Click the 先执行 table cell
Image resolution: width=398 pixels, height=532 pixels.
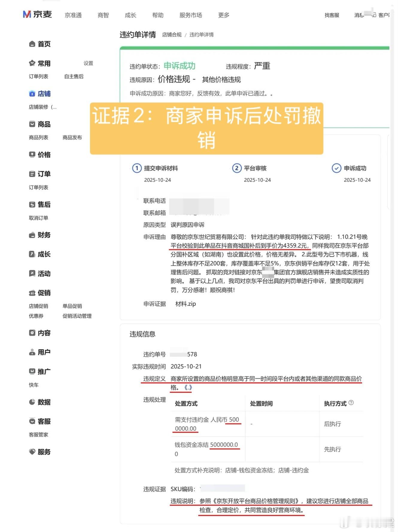pos(341,449)
